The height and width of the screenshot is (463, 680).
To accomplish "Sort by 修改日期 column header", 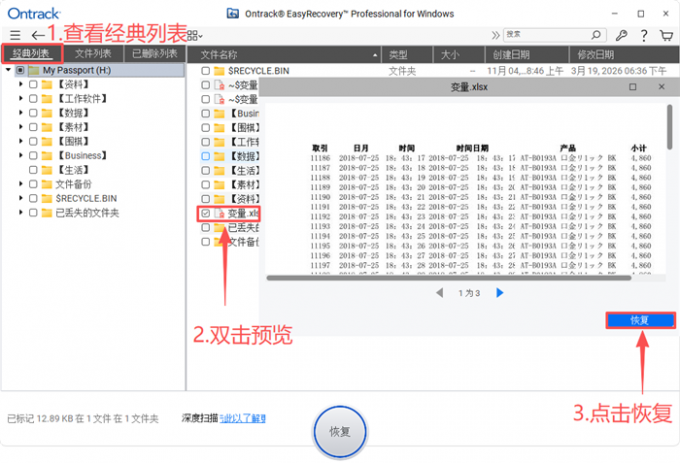I will [x=624, y=55].
